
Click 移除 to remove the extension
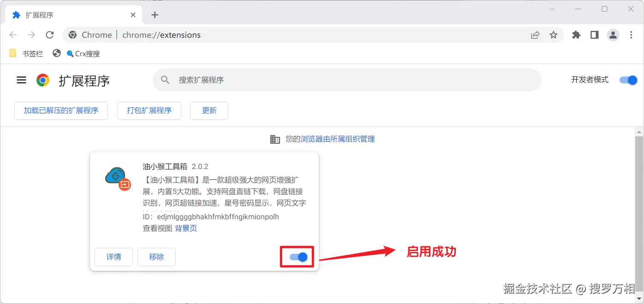(156, 257)
